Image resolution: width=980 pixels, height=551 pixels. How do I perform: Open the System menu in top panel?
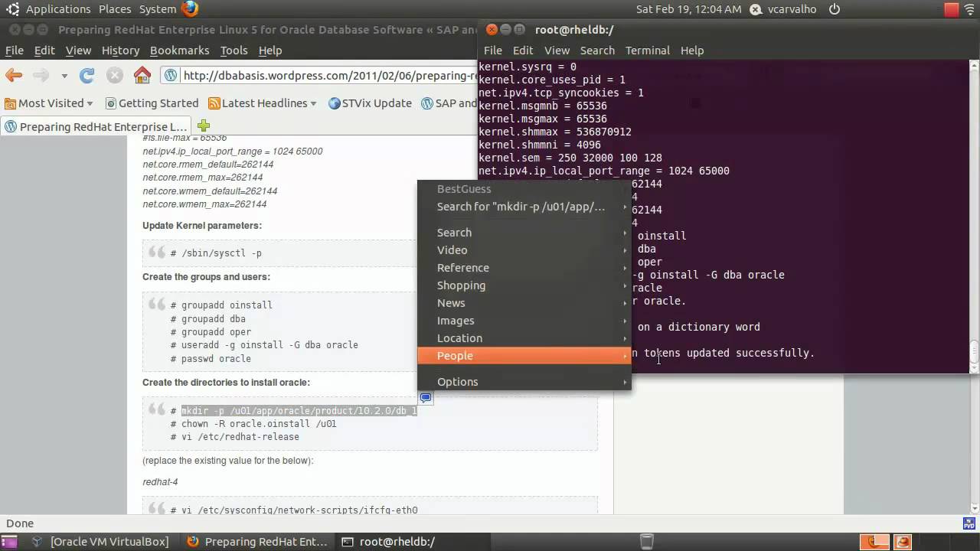(158, 9)
